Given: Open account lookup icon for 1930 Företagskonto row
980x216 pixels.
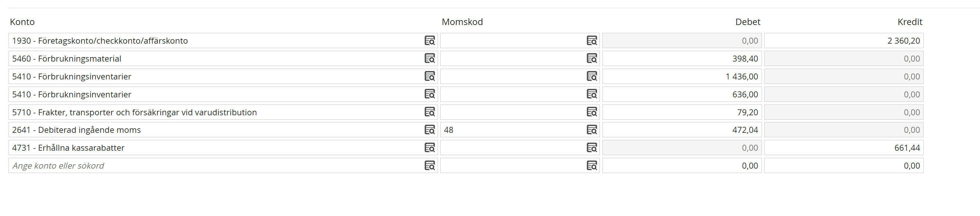Looking at the screenshot, I should point(429,41).
